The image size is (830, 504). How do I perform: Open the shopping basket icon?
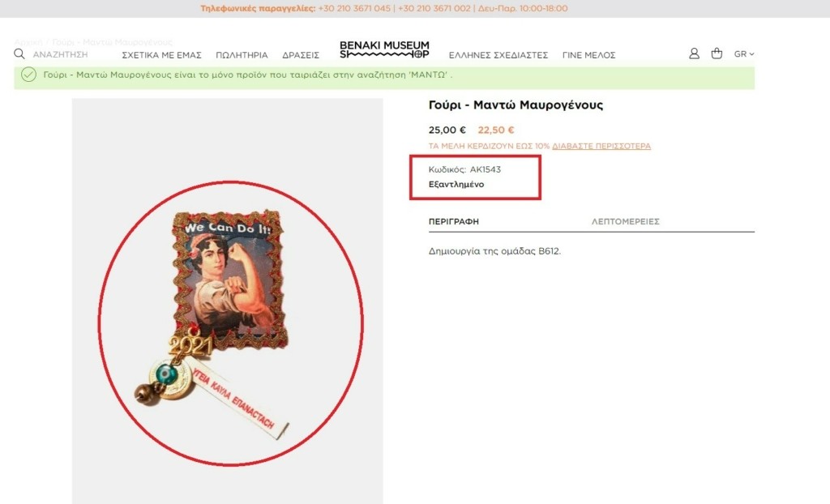click(x=717, y=53)
